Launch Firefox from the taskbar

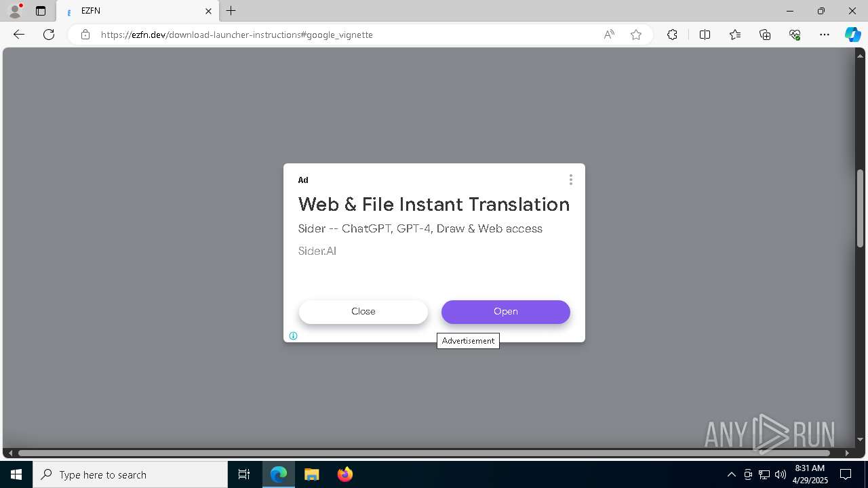click(x=344, y=474)
